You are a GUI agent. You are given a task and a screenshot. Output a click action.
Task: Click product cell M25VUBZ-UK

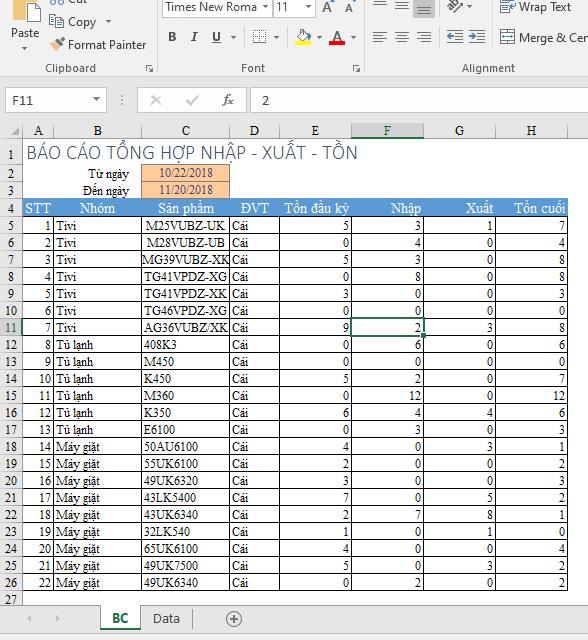click(186, 226)
